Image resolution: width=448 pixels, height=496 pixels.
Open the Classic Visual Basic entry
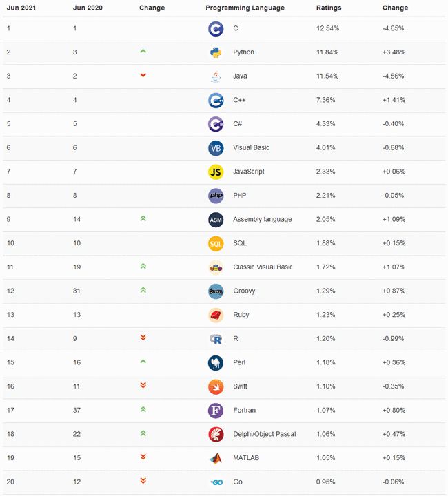pyautogui.click(x=263, y=267)
